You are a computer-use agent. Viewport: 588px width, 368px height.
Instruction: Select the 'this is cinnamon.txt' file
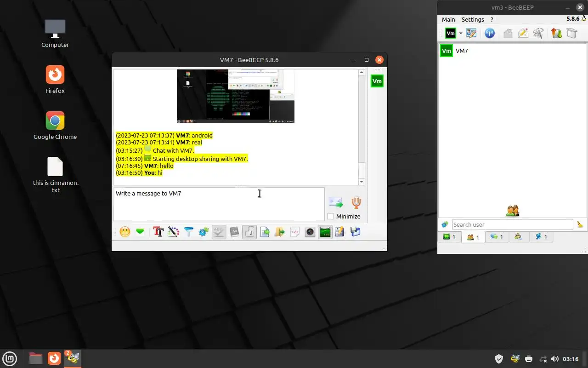(x=56, y=175)
